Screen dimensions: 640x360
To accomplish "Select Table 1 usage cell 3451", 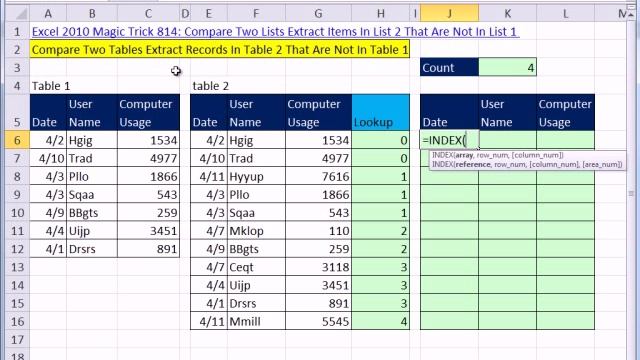I will pyautogui.click(x=149, y=231).
